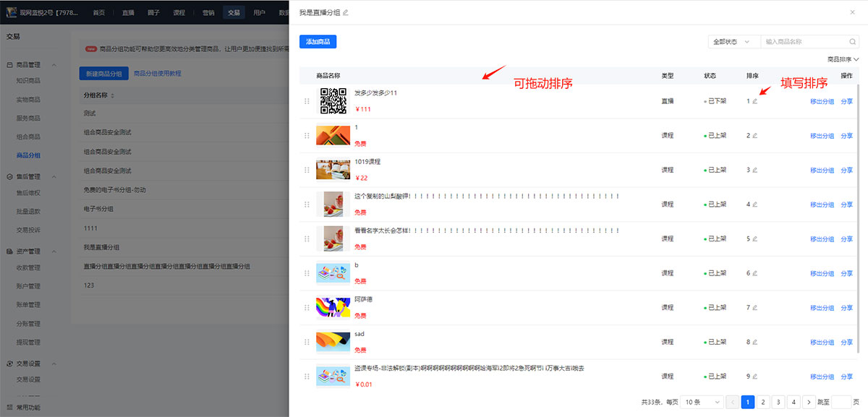Image resolution: width=868 pixels, height=417 pixels.
Task: Open the 10 条 per-page dropdown
Action: tap(702, 402)
